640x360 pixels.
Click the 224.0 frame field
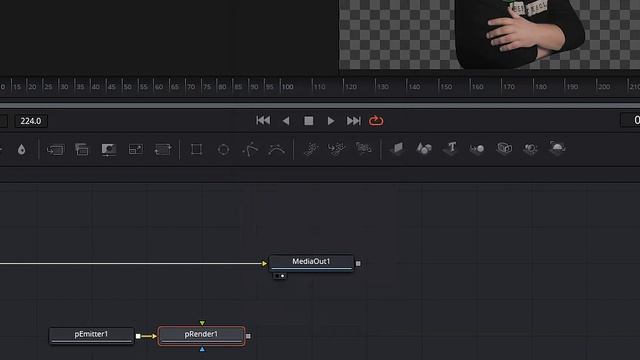pos(31,121)
